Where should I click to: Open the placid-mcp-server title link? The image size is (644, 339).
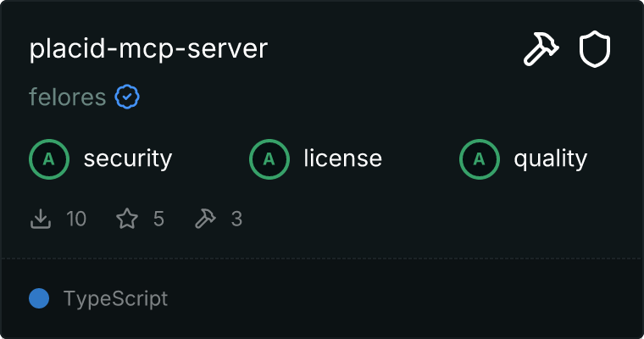(148, 50)
